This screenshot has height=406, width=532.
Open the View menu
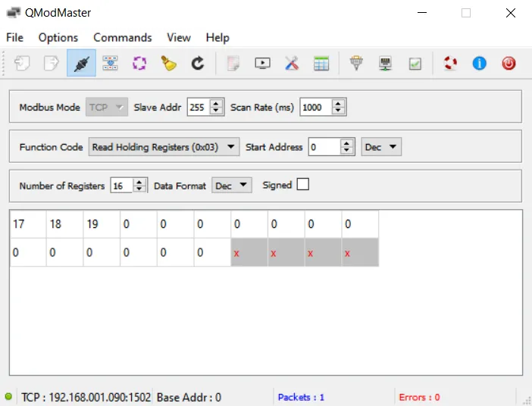[x=179, y=37]
